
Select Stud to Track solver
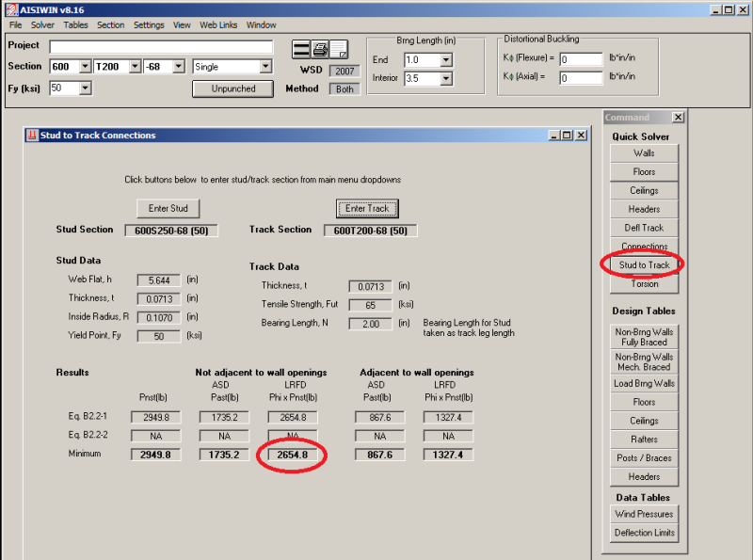pyautogui.click(x=644, y=265)
